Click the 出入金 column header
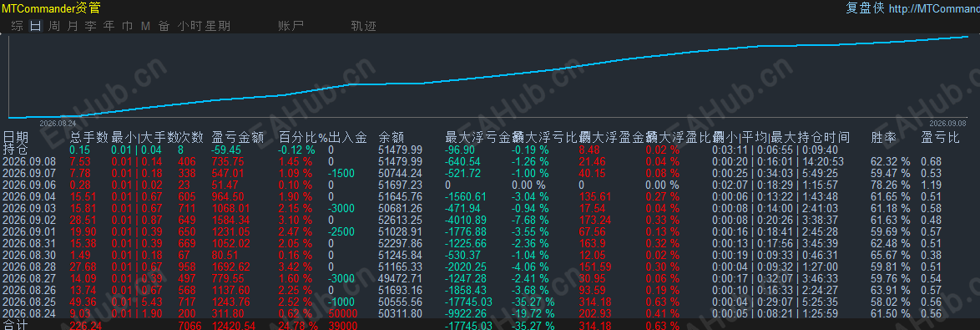 347,137
